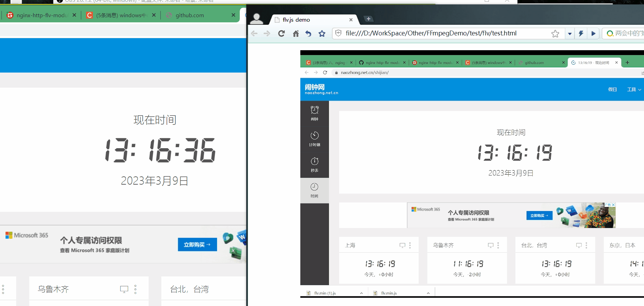This screenshot has width=644, height=306.
Task: Click the restore closed tab undo icon
Action: click(308, 33)
